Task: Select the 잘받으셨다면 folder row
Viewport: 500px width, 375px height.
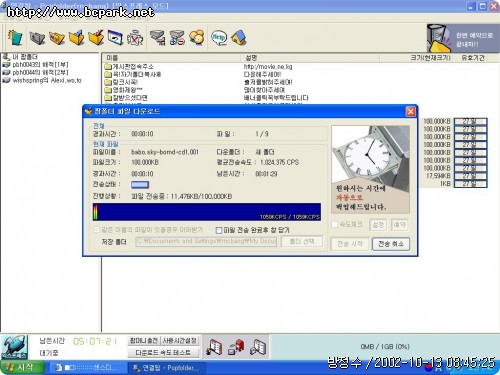Action: click(126, 98)
